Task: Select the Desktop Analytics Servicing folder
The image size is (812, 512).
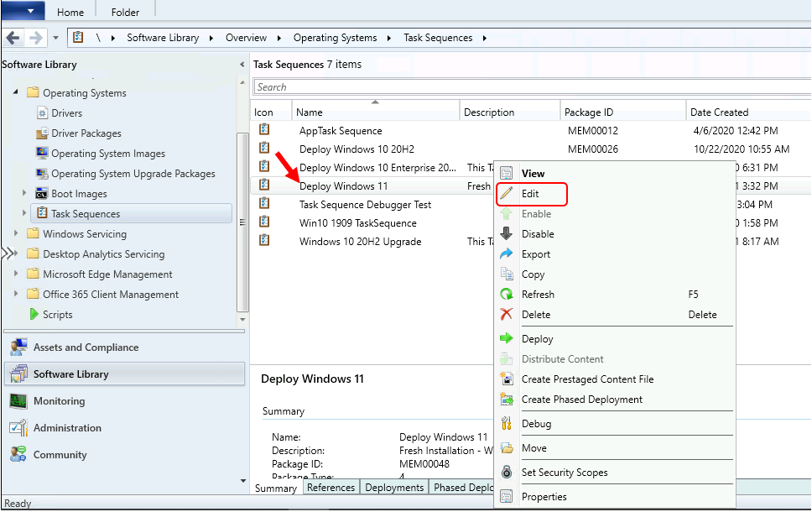Action: pyautogui.click(x=103, y=254)
